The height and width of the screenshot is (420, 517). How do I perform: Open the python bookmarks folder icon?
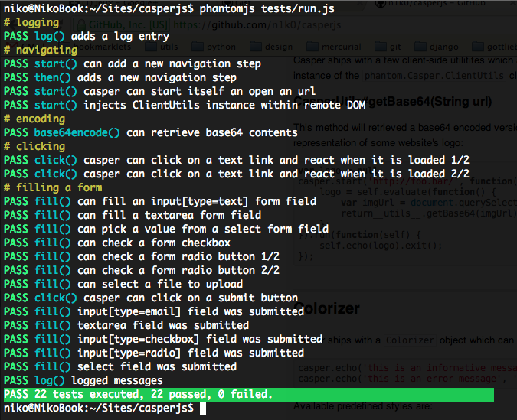coord(198,47)
